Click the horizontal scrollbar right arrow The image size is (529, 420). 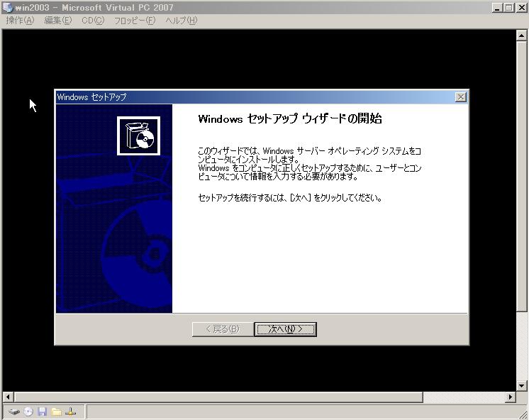click(x=511, y=397)
